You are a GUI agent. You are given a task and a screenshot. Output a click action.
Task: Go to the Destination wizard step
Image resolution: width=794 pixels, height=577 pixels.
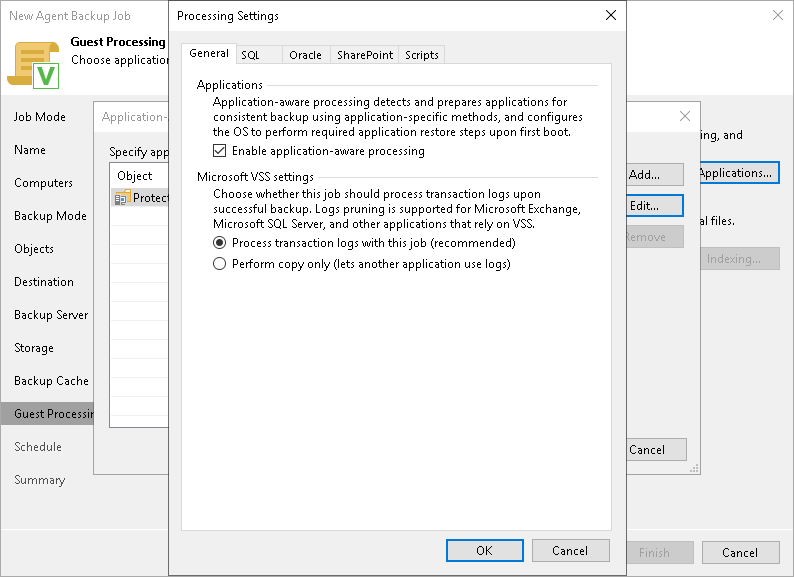44,282
